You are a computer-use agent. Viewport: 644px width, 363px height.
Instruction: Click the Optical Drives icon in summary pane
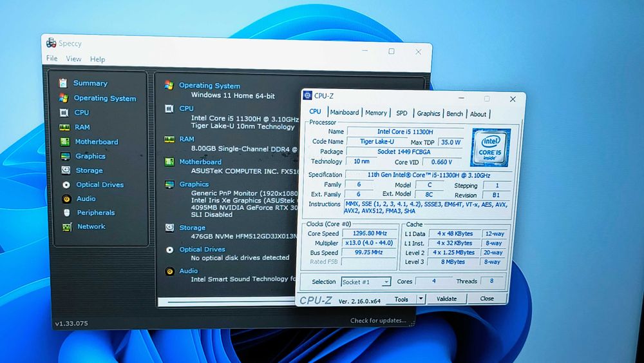[169, 250]
